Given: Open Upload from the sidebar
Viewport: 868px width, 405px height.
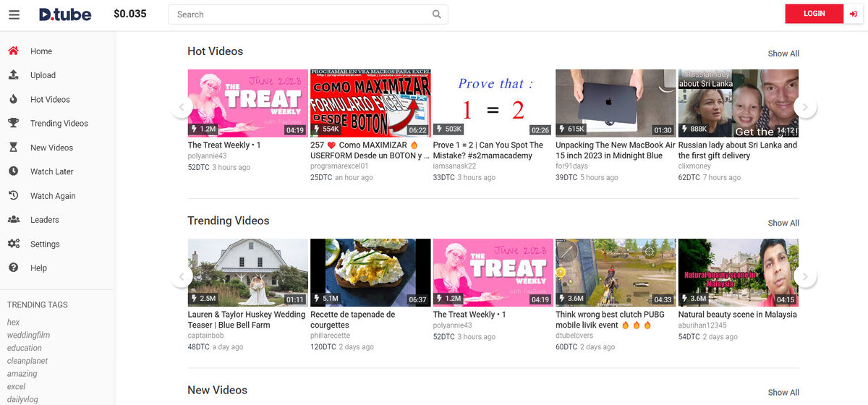Looking at the screenshot, I should [43, 75].
